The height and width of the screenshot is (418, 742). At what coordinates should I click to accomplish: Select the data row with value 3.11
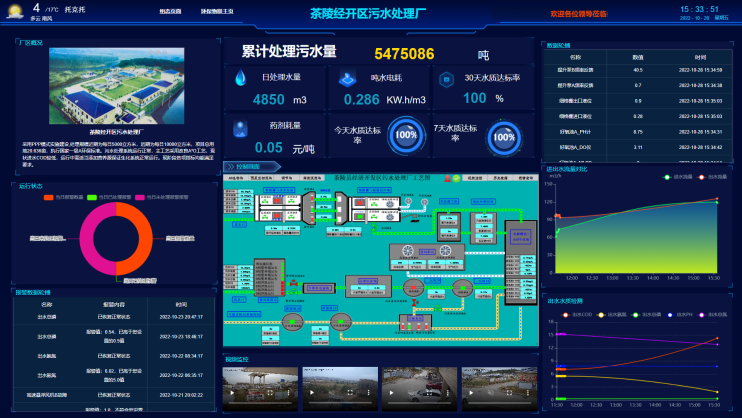pyautogui.click(x=638, y=147)
